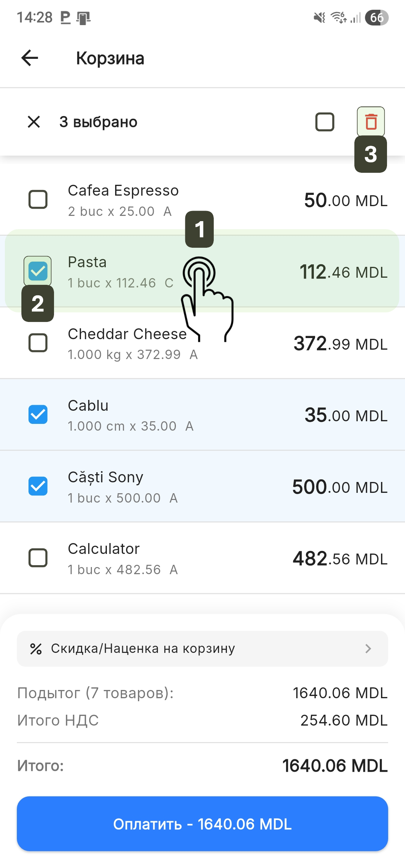The image size is (405, 868).
Task: Tick the Calculator checkbox
Action: coord(38,558)
